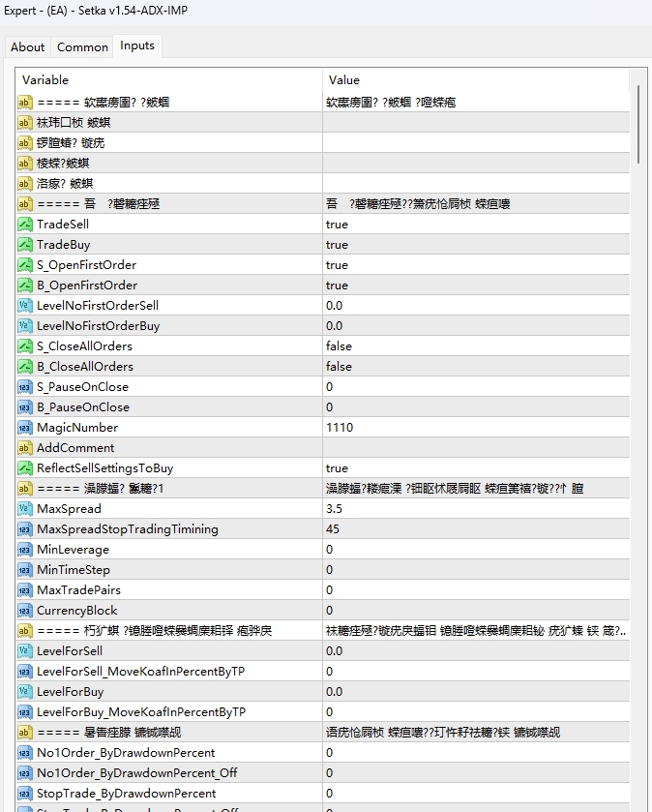This screenshot has width=652, height=812.
Task: Click the MaxSpread double type icon
Action: tap(25, 508)
